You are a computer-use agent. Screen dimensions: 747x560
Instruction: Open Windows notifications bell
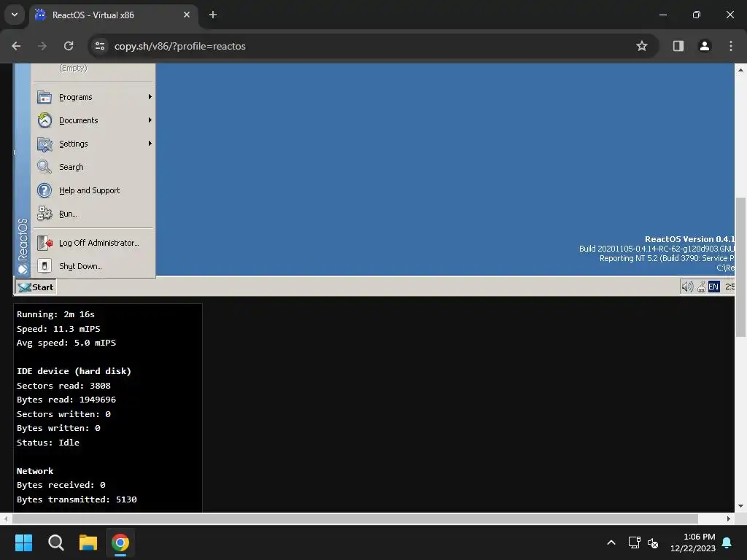tap(727, 542)
